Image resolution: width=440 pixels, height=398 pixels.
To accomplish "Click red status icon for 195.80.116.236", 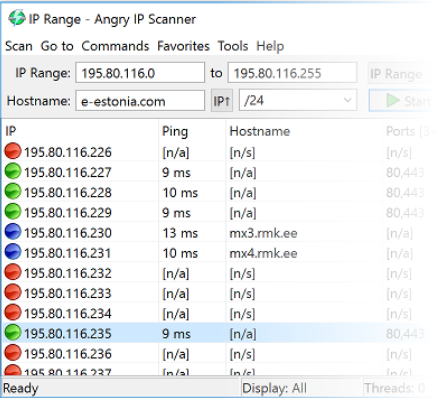I will 13,352.
